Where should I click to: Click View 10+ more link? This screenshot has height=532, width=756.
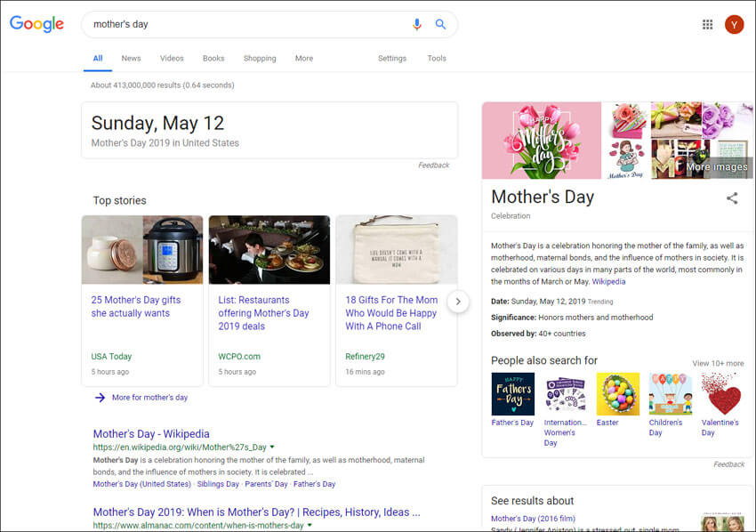coord(718,363)
